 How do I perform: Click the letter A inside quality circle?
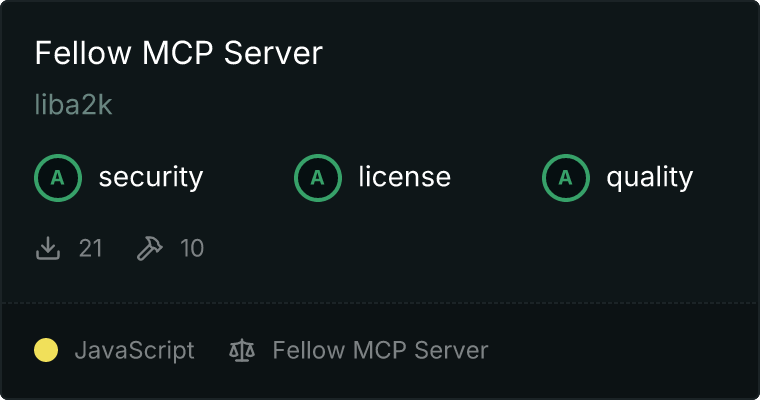[565, 178]
